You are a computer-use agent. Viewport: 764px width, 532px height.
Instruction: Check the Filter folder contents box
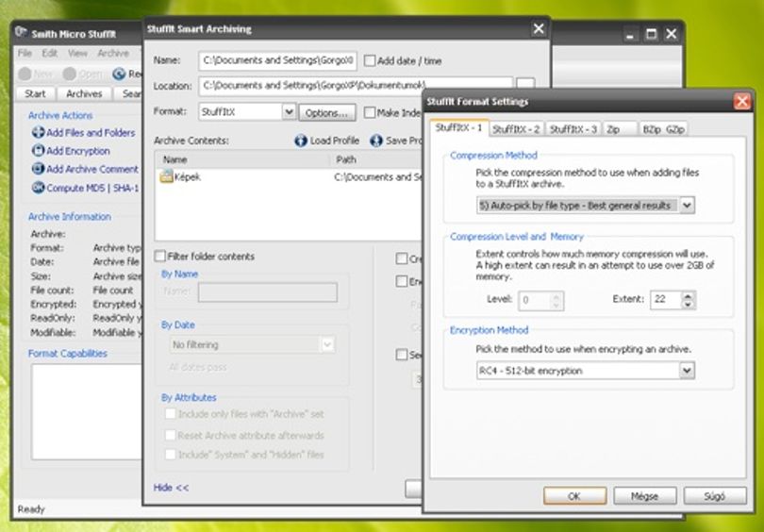tap(159, 257)
